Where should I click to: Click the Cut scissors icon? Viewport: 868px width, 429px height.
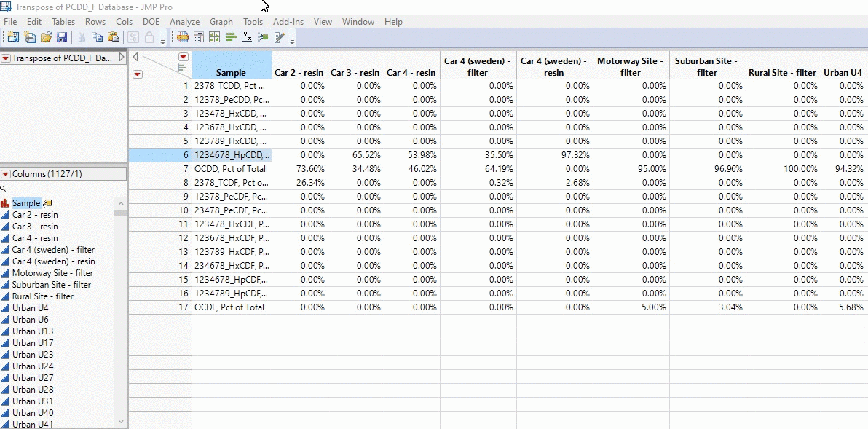click(82, 37)
